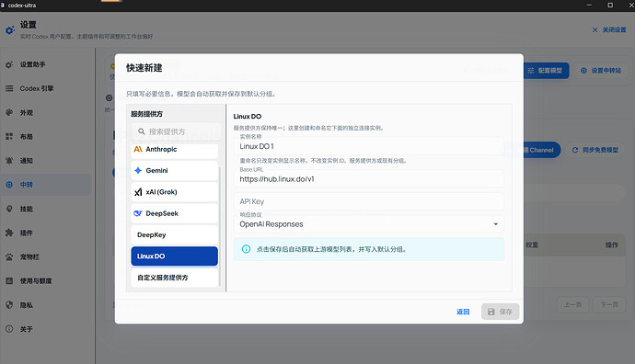Click the 保存 button

tap(500, 312)
